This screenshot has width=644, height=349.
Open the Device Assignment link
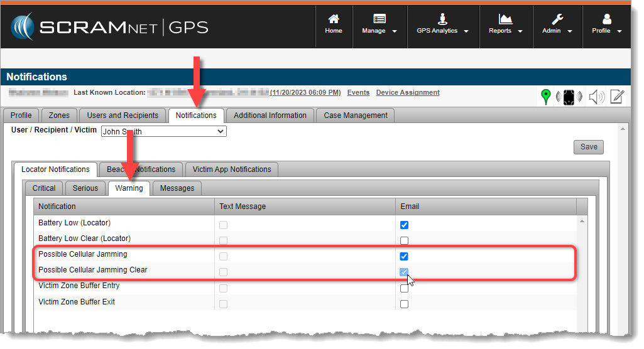pyautogui.click(x=407, y=93)
